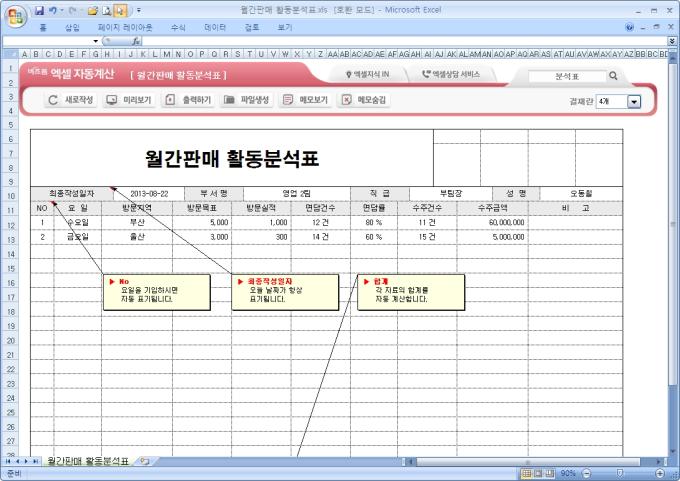The image size is (680, 481).
Task: Open the Undo history dropdown arrow
Action: [62, 10]
